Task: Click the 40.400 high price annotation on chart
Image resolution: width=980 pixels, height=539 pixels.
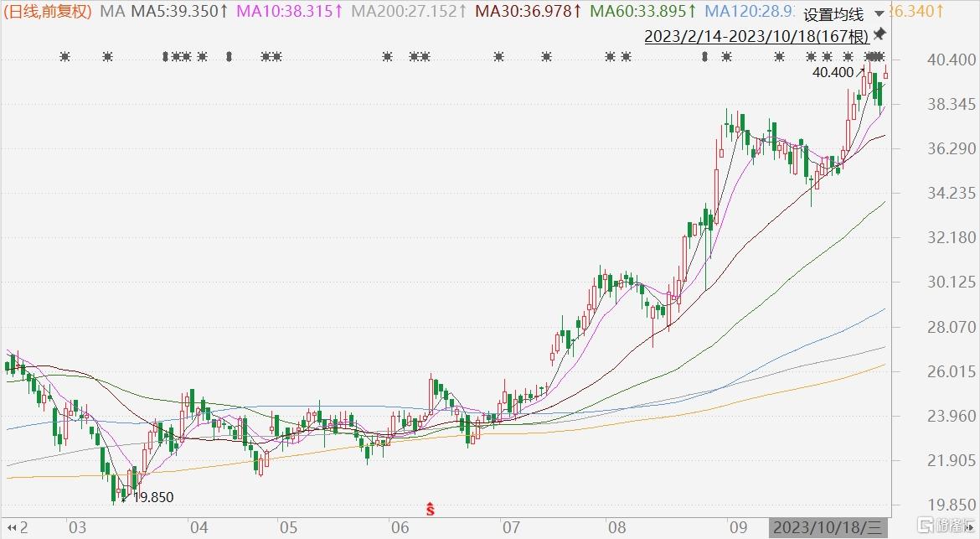Action: 833,73
